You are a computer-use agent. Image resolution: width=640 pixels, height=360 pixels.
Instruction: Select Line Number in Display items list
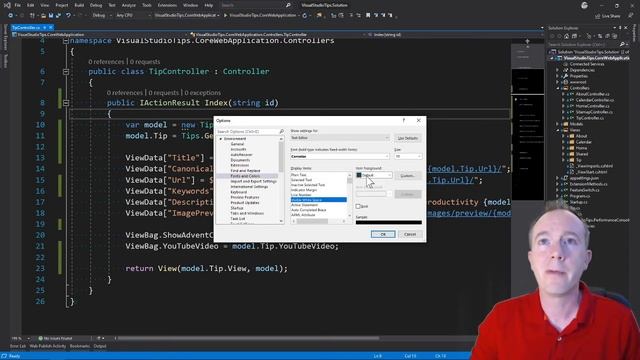tap(301, 195)
